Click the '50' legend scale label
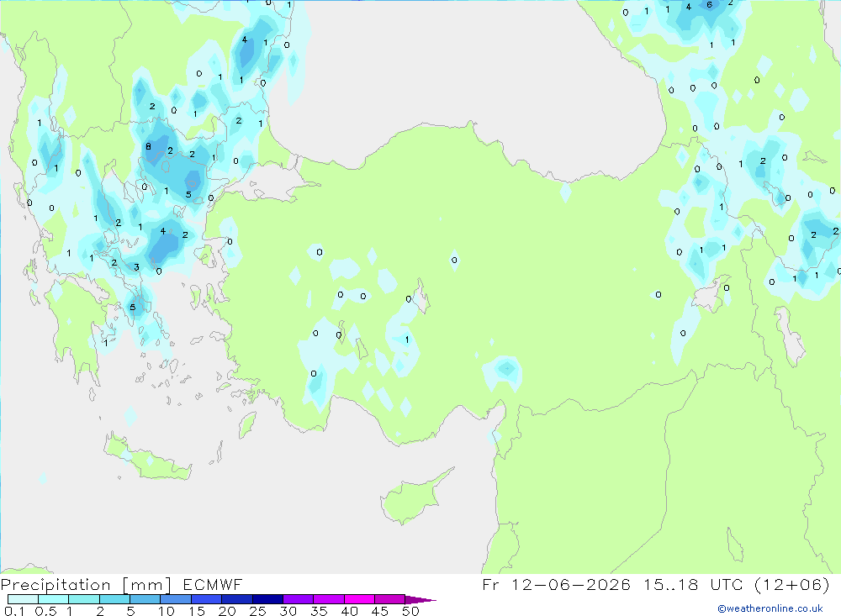The width and height of the screenshot is (841, 616). tap(410, 611)
